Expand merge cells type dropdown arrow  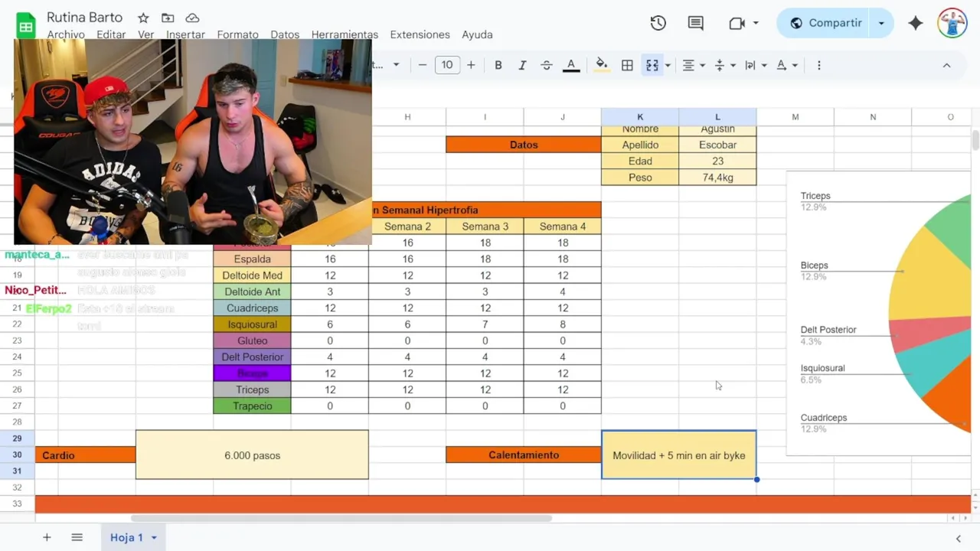tap(668, 65)
